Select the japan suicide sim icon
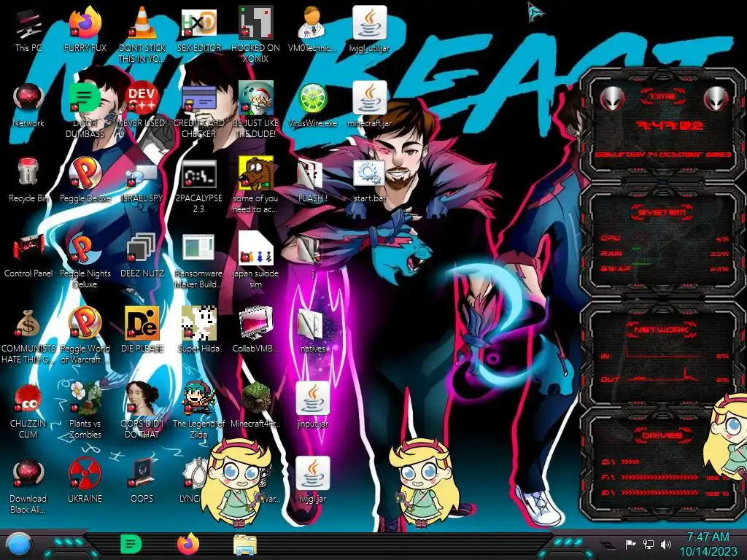 [x=255, y=249]
